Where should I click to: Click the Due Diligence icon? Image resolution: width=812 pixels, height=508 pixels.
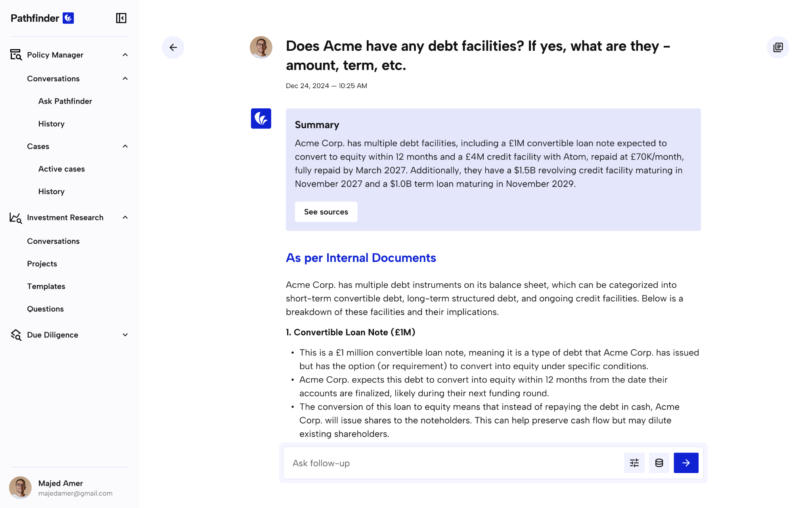tap(16, 335)
